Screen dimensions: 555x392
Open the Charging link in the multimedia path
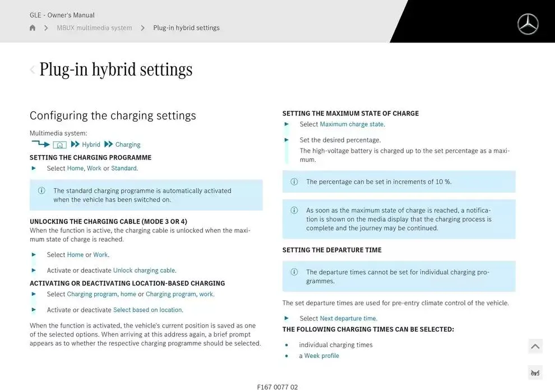pos(128,144)
